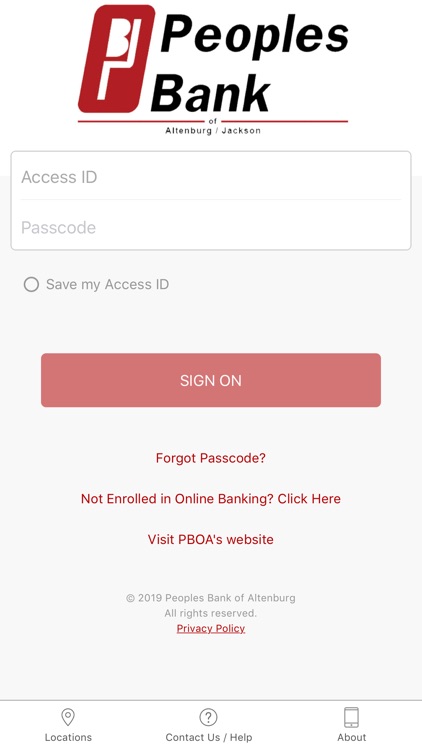
Task: Focus the Passcode input field
Action: 211,227
